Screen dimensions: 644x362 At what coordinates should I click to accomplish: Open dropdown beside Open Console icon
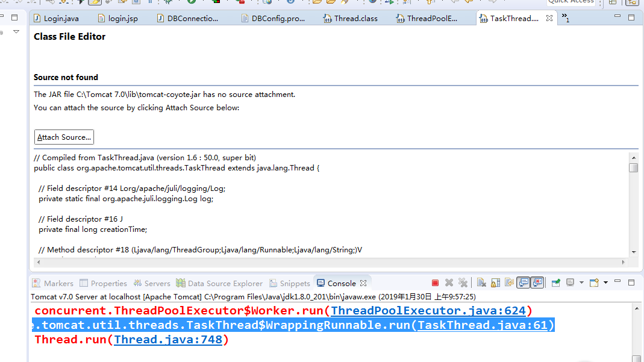point(605,282)
